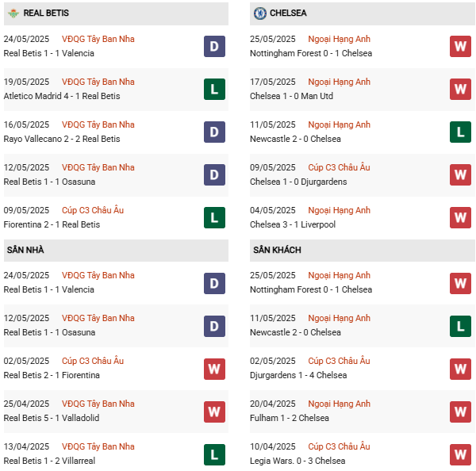
Task: Open Fiorentina 2 - 1 Real Betis match
Action: click(52, 224)
